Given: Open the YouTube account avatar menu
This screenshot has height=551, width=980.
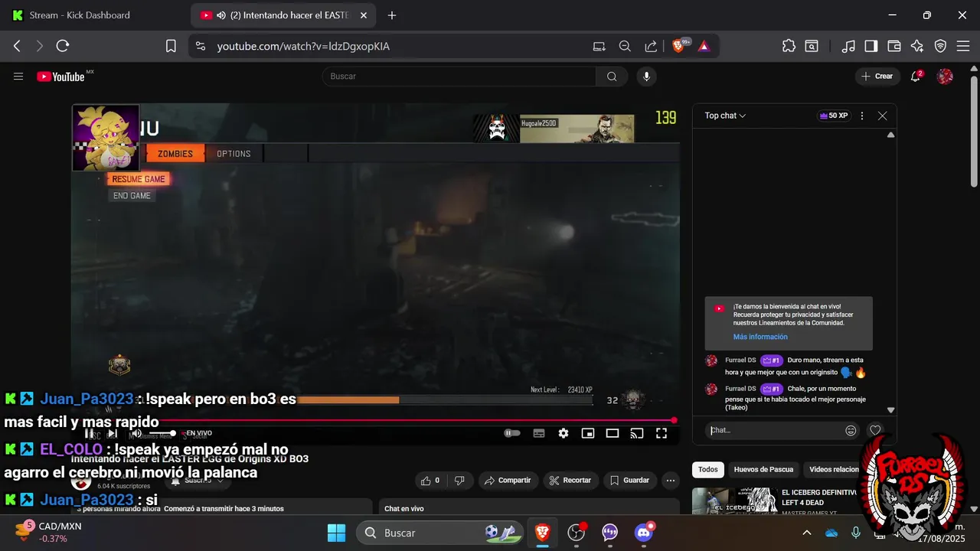Looking at the screenshot, I should (x=946, y=76).
